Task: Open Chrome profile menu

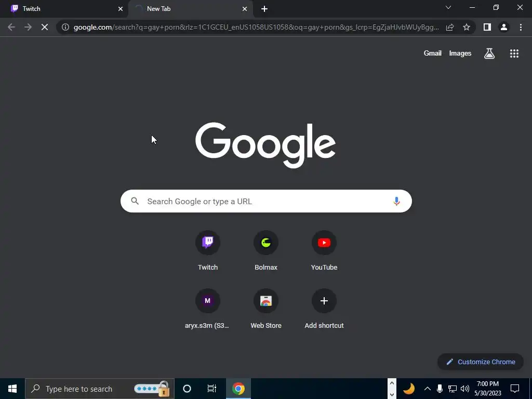Action: (504, 27)
